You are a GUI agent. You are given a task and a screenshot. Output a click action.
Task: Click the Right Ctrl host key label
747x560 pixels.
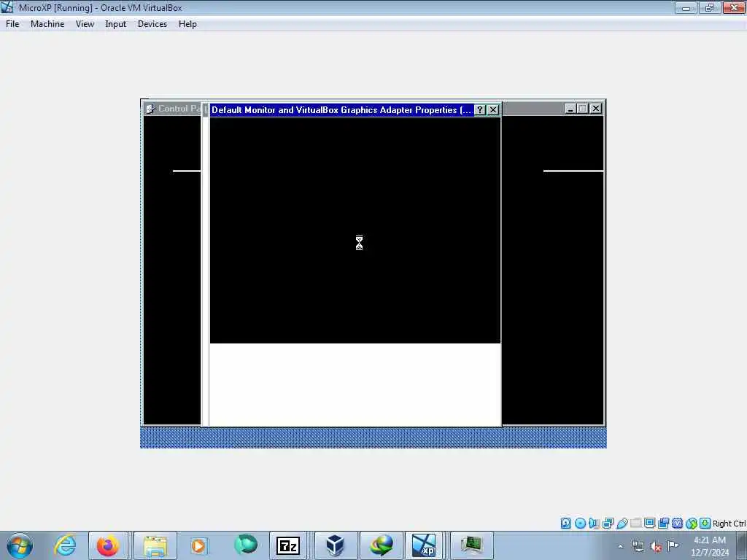click(x=729, y=524)
